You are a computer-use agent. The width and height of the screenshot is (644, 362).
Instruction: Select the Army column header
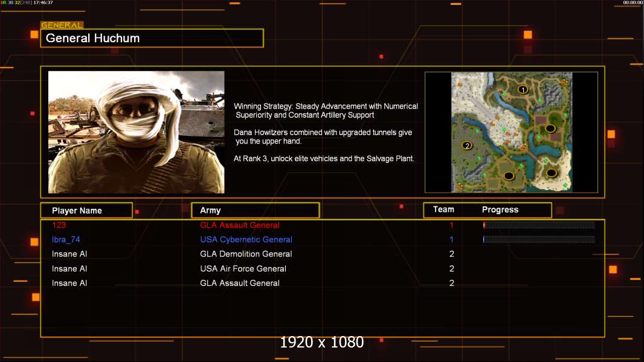tap(256, 211)
